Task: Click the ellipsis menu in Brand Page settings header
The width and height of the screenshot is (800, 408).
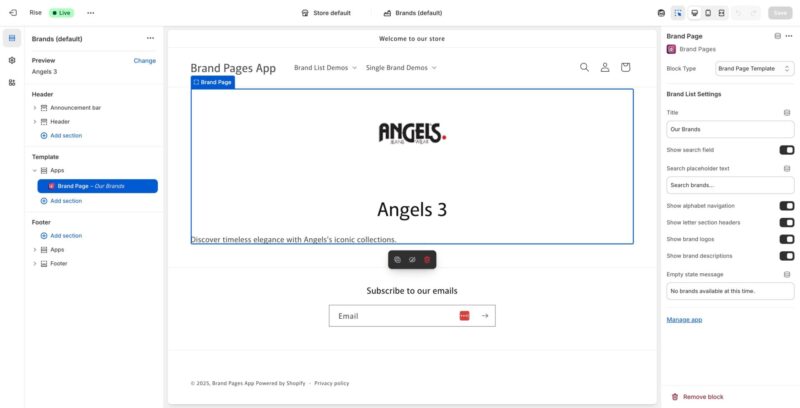Action: tap(789, 36)
